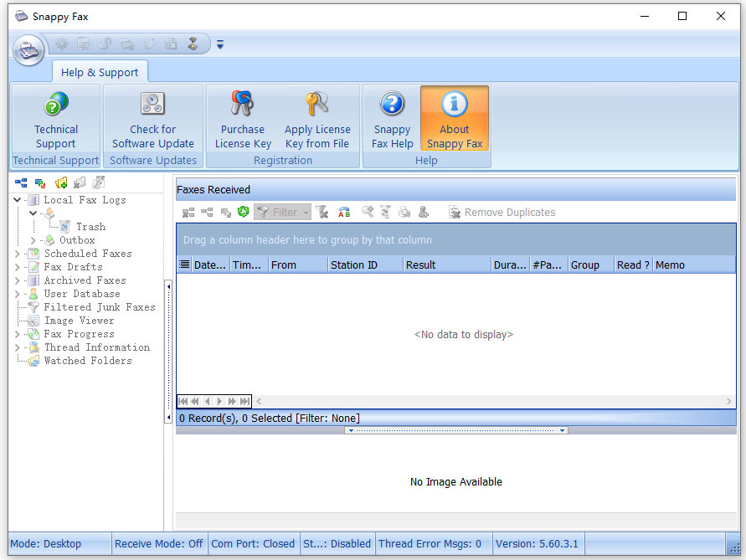Viewport: 746px width, 560px height.
Task: Click the first gray tree icon with X in grid toolbar
Action: pyautogui.click(x=188, y=213)
